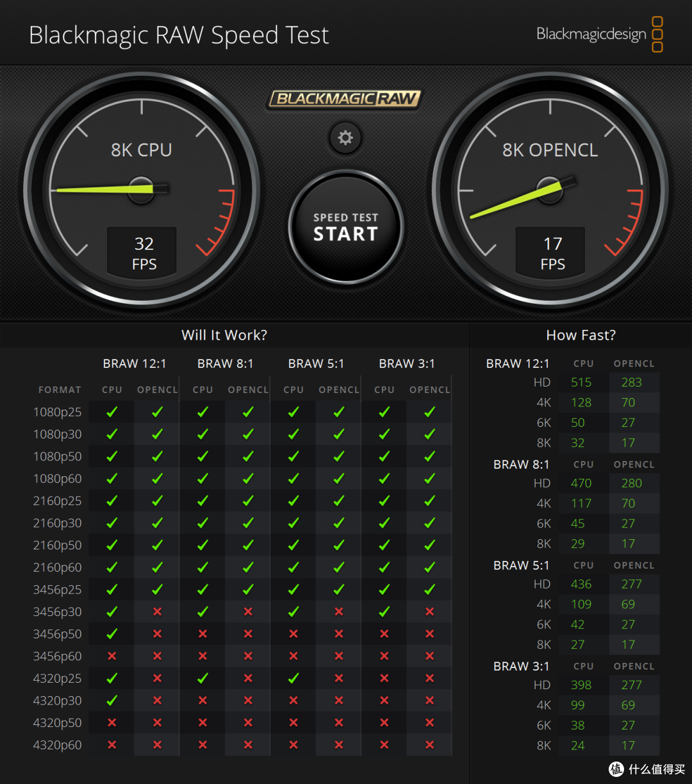Click the 117 BRAW 8:1 4K value

tap(581, 503)
